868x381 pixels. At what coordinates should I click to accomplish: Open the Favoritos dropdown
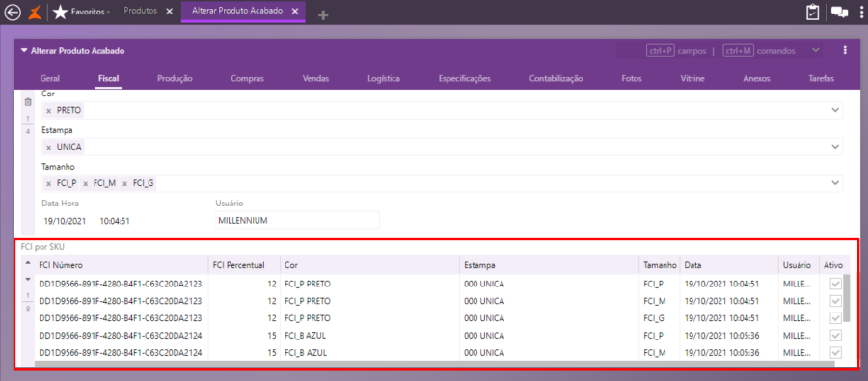(x=91, y=12)
